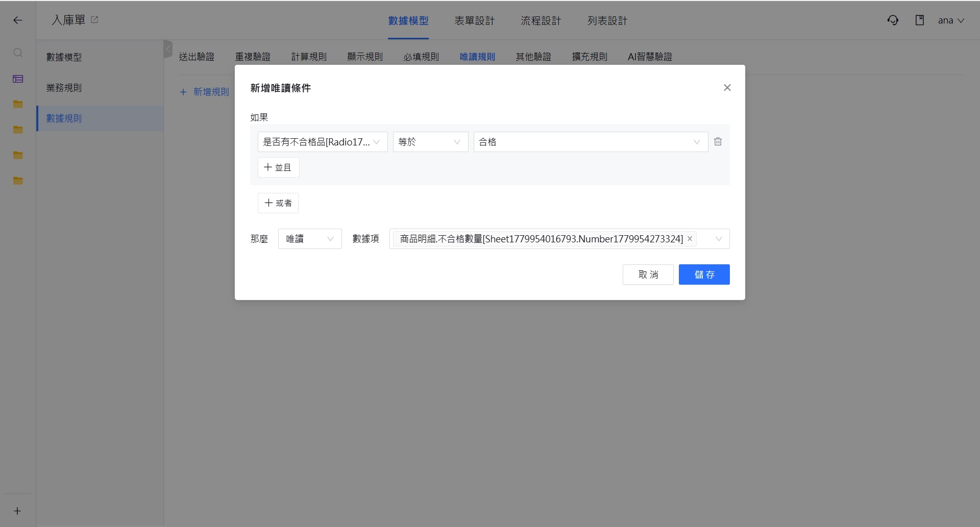Open the 唯讀 action dropdown
The height and width of the screenshot is (527, 980).
click(310, 239)
